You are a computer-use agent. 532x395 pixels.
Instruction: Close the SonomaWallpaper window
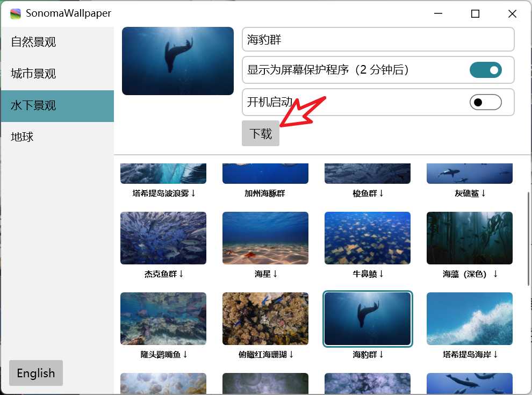click(x=512, y=13)
